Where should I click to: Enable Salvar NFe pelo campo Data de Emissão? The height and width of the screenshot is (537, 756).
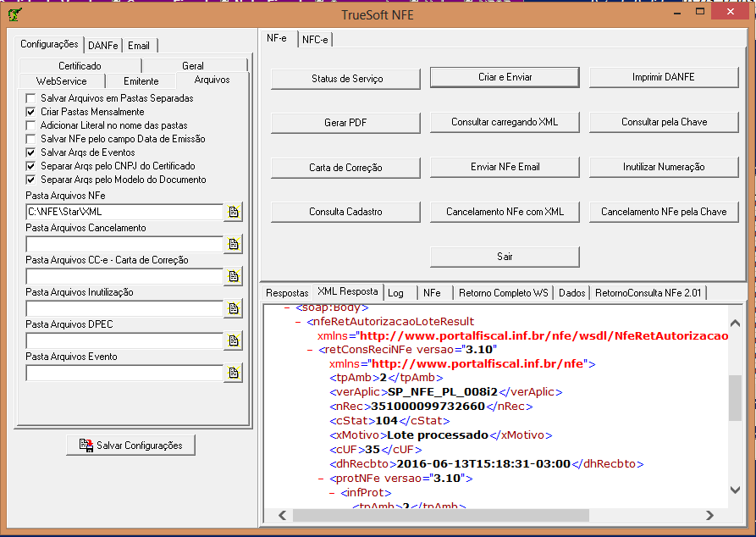[30, 139]
